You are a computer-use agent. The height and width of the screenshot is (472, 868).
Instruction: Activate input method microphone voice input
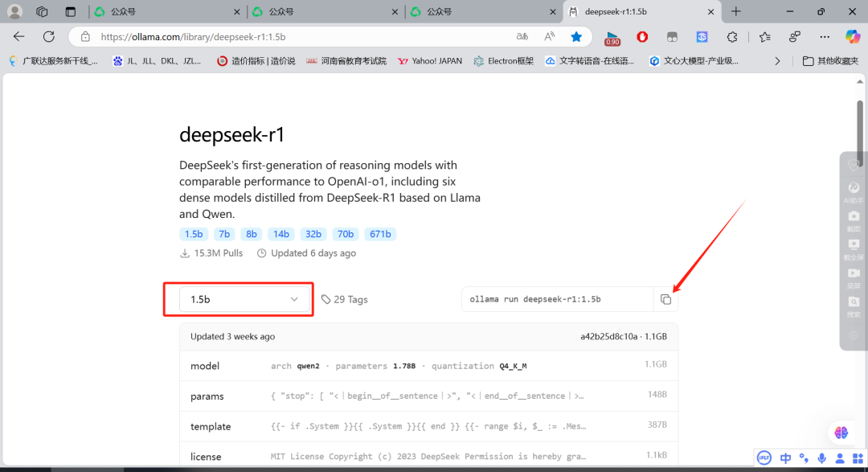pyautogui.click(x=822, y=458)
